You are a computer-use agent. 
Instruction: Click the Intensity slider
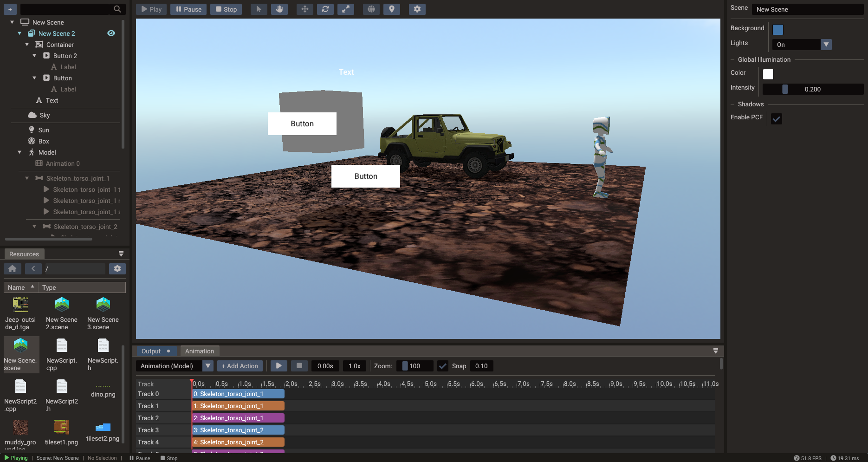pos(813,89)
